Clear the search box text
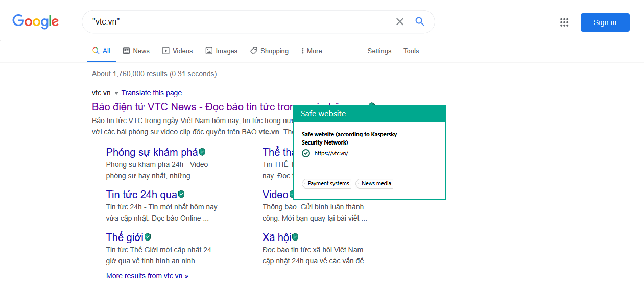644x288 pixels. [400, 22]
